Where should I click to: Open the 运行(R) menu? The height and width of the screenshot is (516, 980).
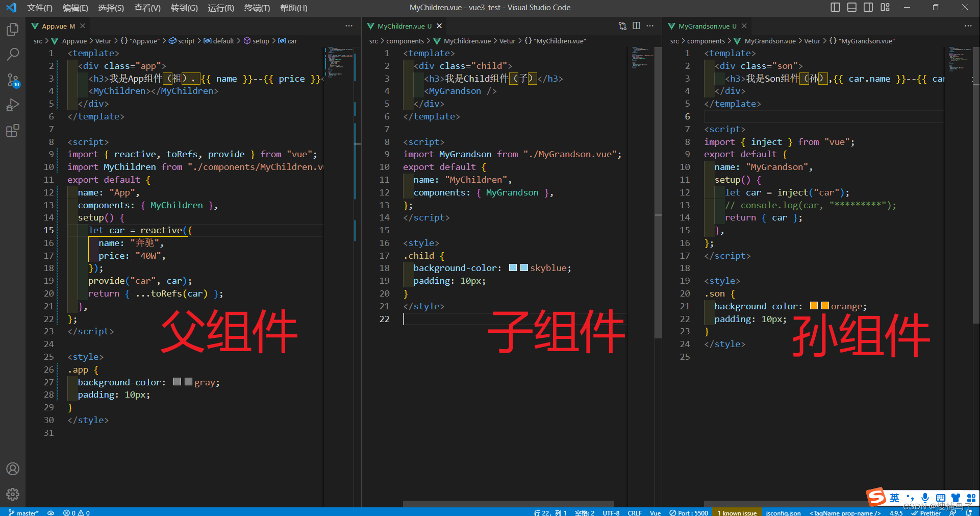tap(221, 8)
